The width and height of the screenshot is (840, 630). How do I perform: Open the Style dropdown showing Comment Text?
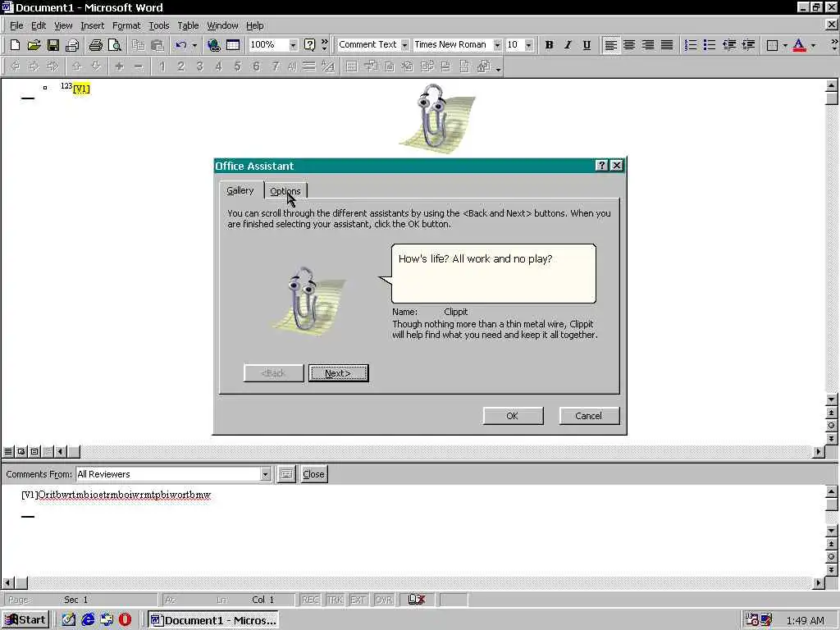[404, 45]
